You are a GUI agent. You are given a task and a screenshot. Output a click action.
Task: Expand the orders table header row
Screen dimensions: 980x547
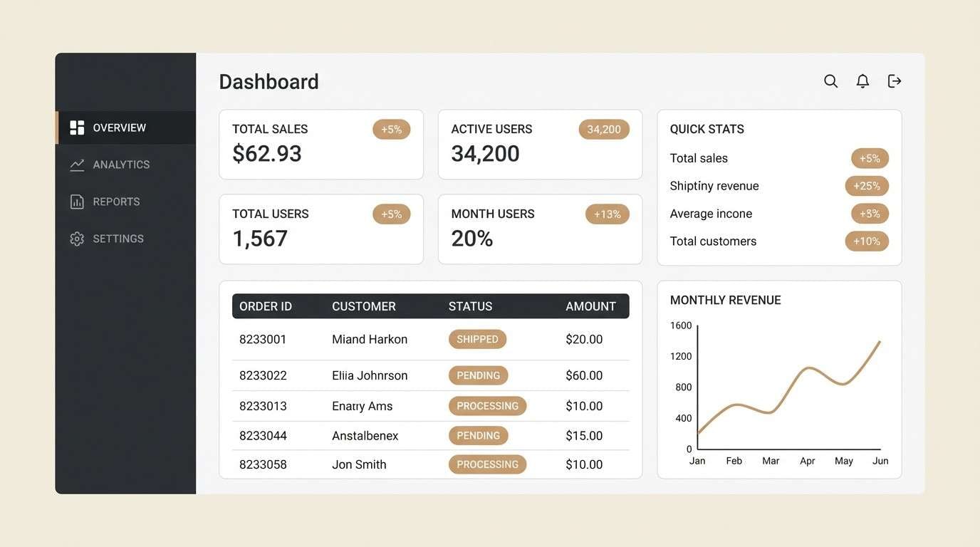coord(430,306)
